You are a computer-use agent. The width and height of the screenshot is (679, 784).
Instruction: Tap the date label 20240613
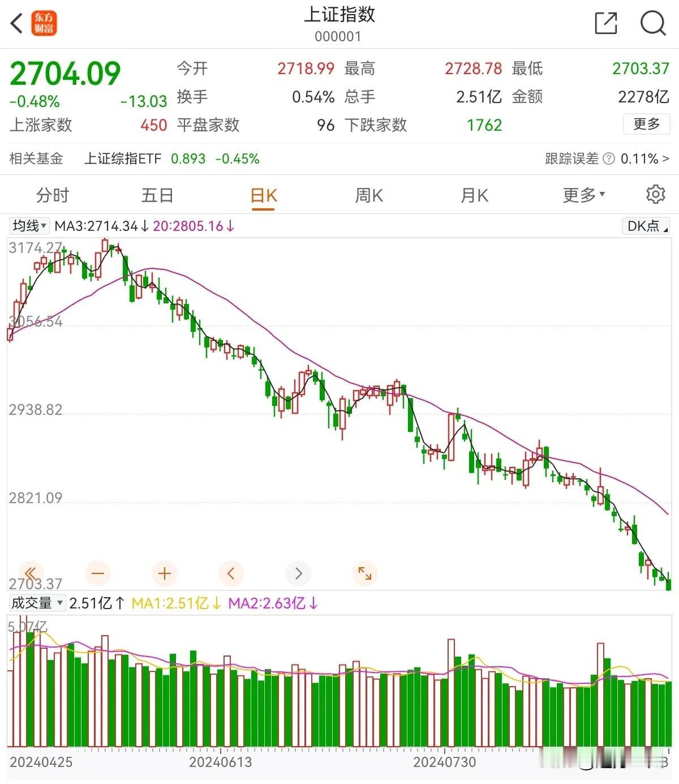pyautogui.click(x=220, y=762)
